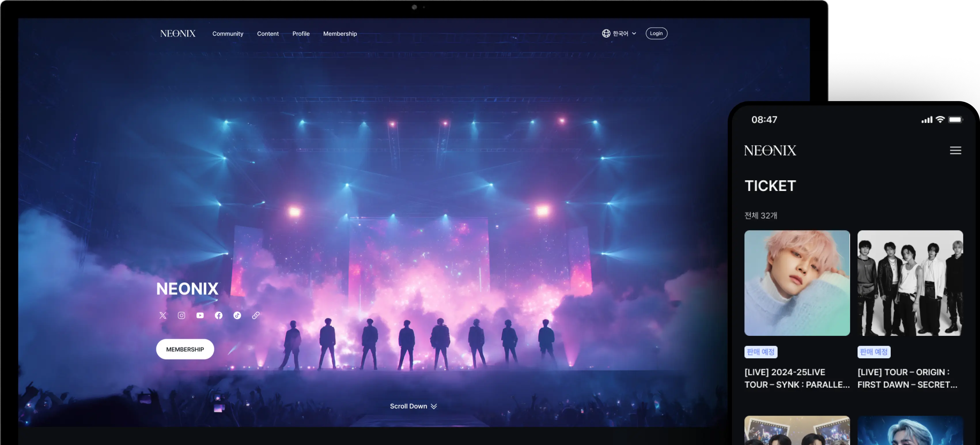Viewport: 980px width, 445px height.
Task: Go to the Profile nav item
Action: point(301,33)
